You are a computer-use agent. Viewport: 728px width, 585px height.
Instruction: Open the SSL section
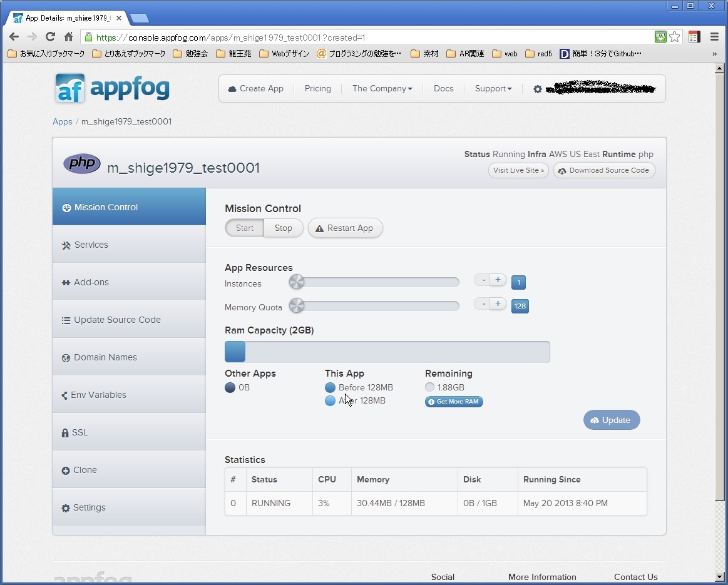[129, 432]
